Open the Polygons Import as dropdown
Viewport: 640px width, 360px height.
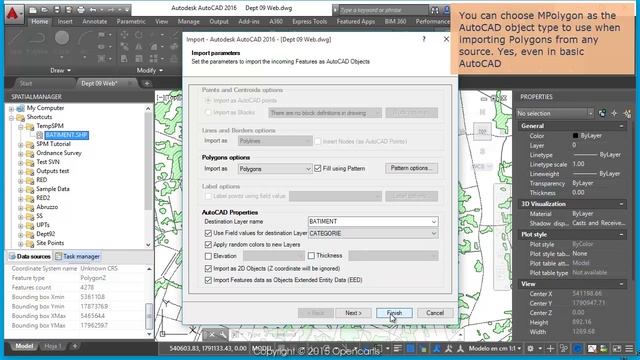pyautogui.click(x=275, y=169)
